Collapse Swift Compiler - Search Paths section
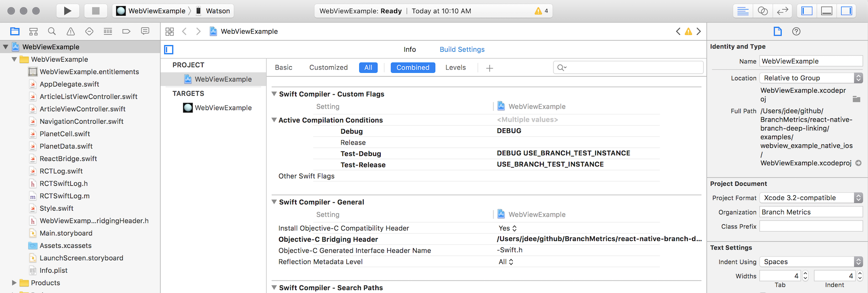868x293 pixels. pos(274,288)
